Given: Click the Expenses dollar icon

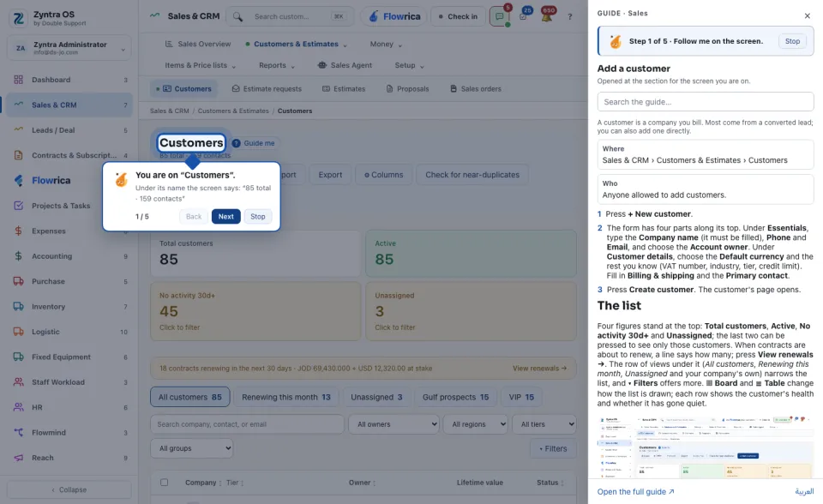Looking at the screenshot, I should coord(18,231).
